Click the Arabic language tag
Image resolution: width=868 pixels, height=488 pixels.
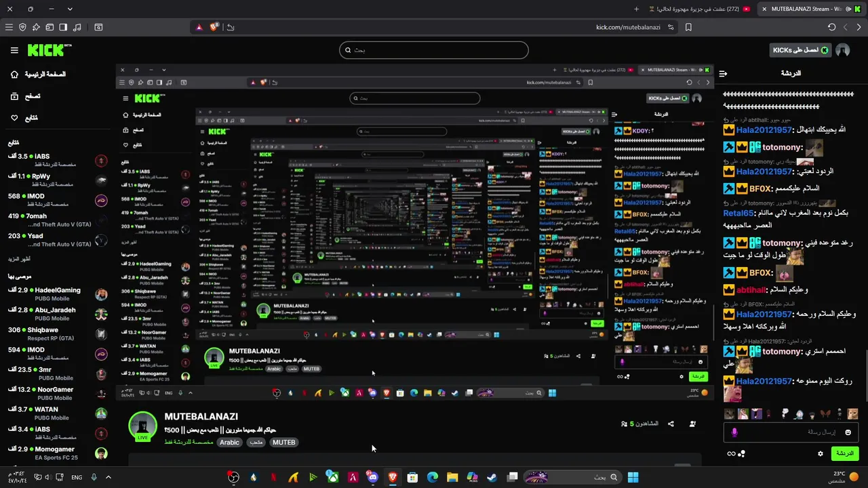point(229,442)
